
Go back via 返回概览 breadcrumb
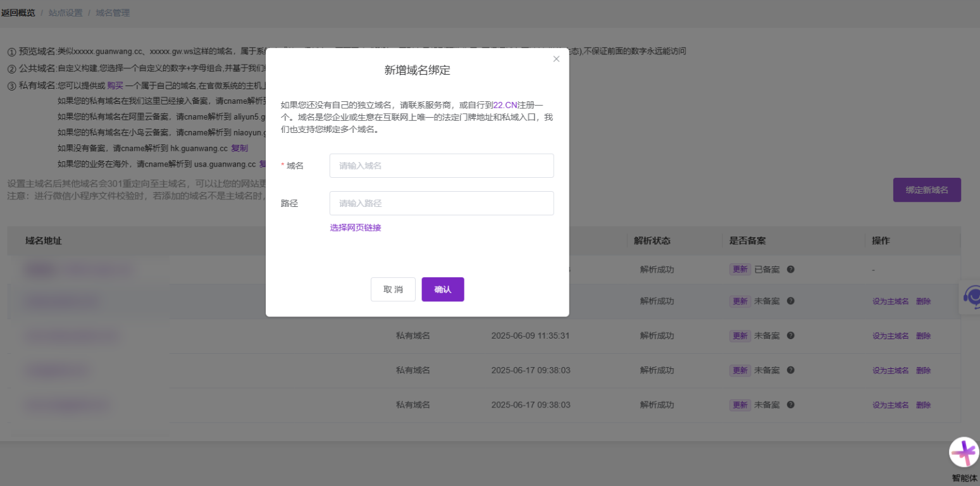point(18,13)
